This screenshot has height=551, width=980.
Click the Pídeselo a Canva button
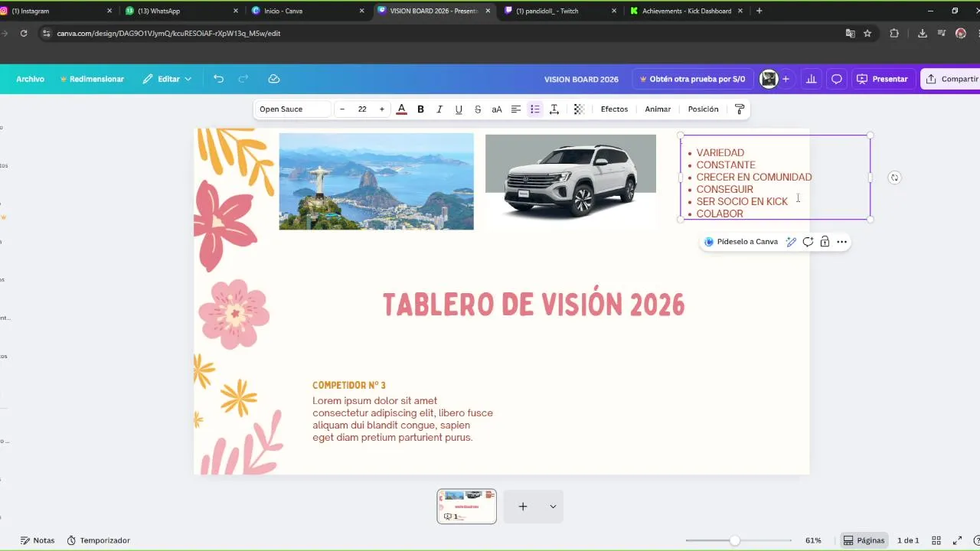click(x=740, y=242)
